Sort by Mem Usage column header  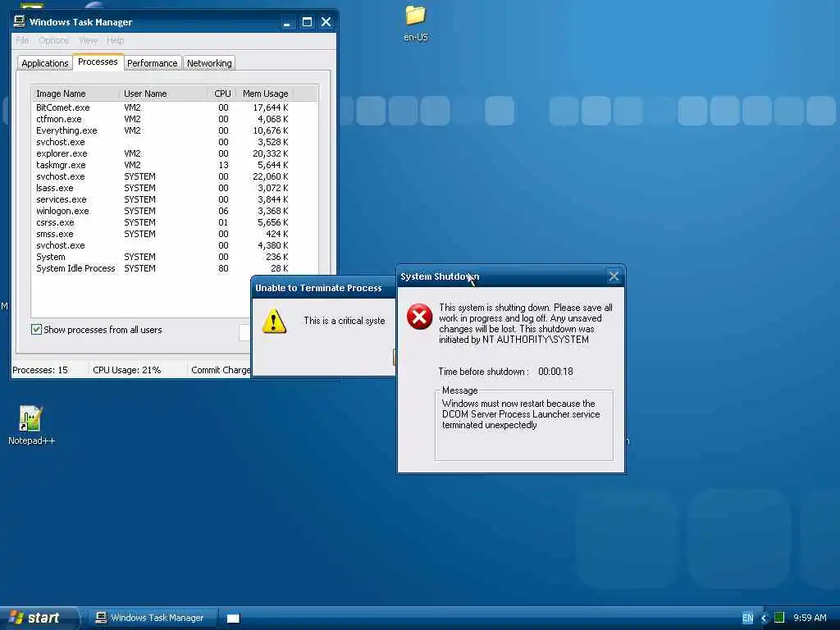point(265,94)
